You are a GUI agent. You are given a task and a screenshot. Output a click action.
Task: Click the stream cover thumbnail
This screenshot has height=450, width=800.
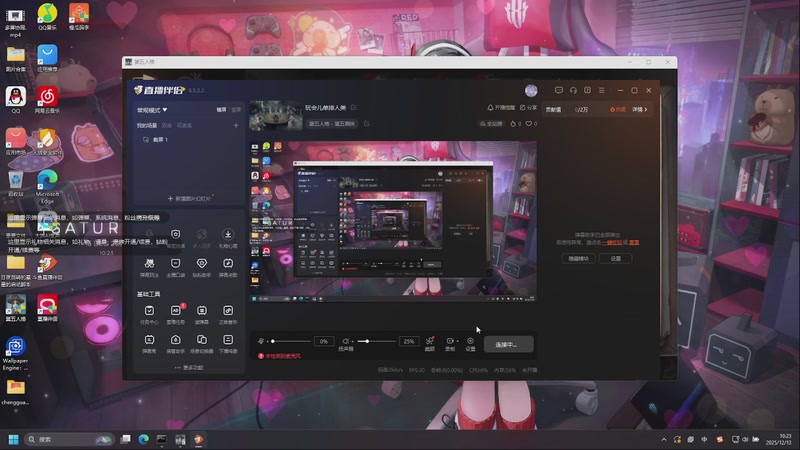pos(276,115)
